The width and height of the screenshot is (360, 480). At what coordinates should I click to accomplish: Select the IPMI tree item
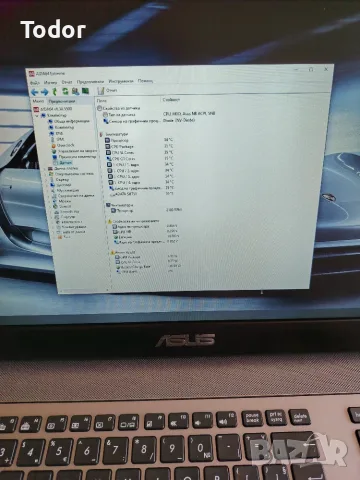57,139
